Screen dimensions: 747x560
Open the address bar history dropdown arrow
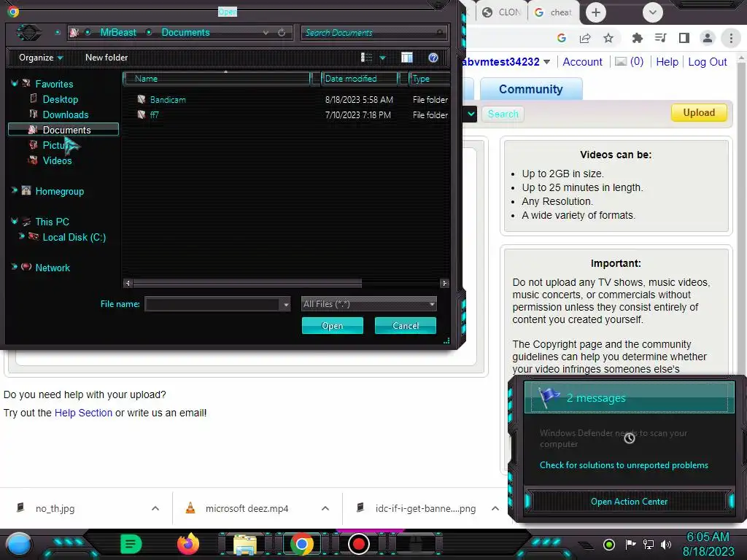tap(266, 32)
